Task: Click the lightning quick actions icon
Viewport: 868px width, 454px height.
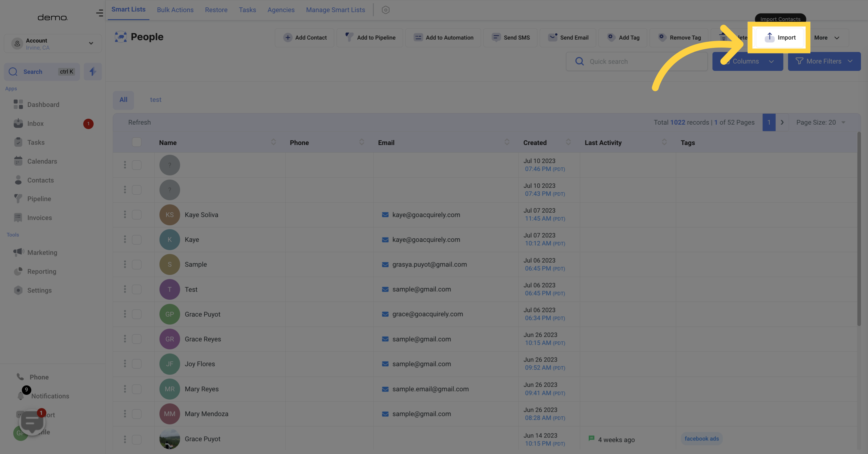Action: coord(93,71)
